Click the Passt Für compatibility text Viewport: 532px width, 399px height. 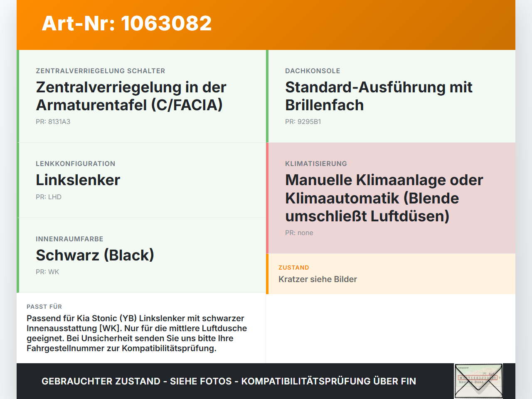tap(137, 333)
